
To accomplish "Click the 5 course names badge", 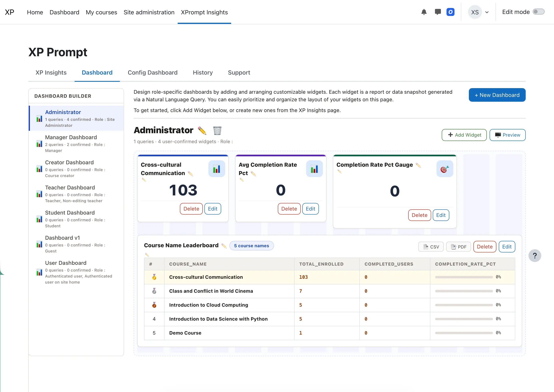I will tap(251, 246).
